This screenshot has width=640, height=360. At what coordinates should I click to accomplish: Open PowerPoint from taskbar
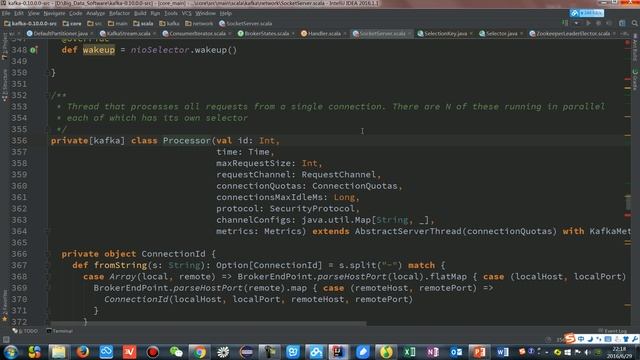point(479,352)
